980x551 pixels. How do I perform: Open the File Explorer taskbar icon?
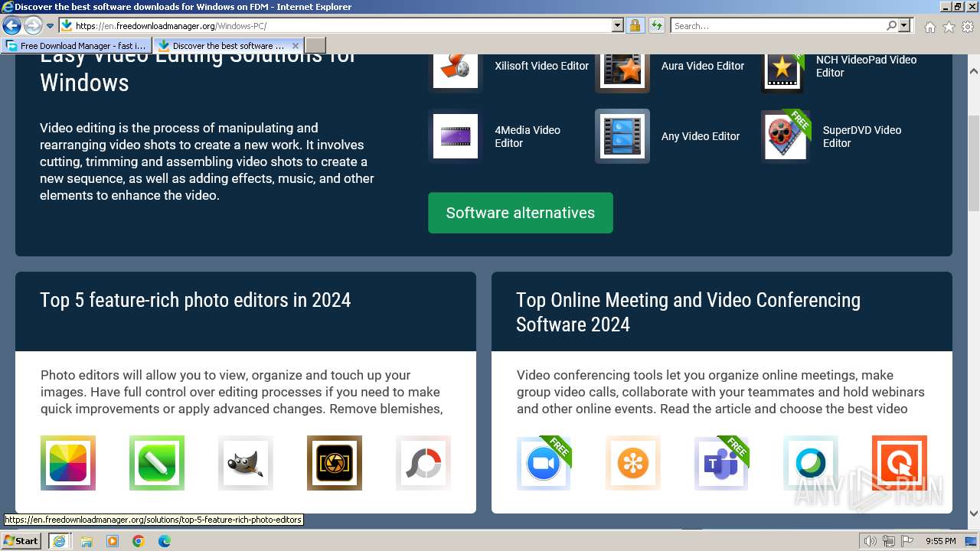[x=87, y=541]
